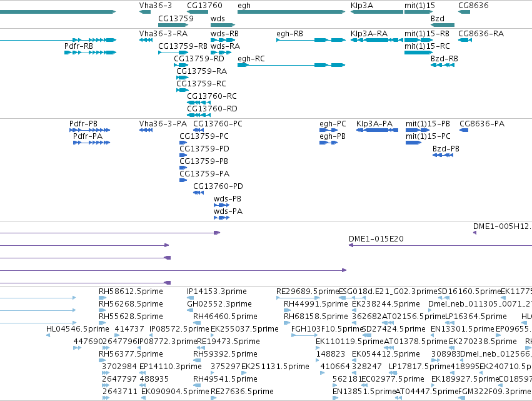Click the CG8636 gene label
532x401 pixels.
[x=473, y=6]
